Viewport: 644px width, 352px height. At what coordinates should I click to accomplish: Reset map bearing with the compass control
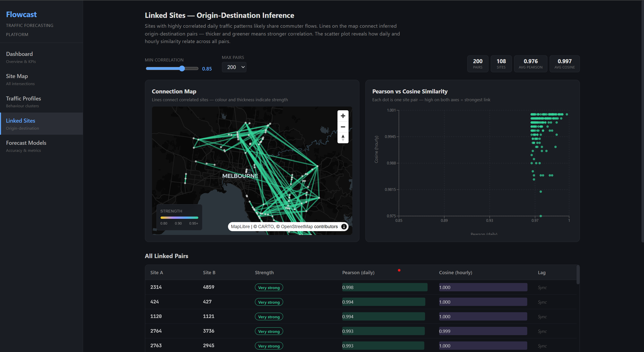343,138
